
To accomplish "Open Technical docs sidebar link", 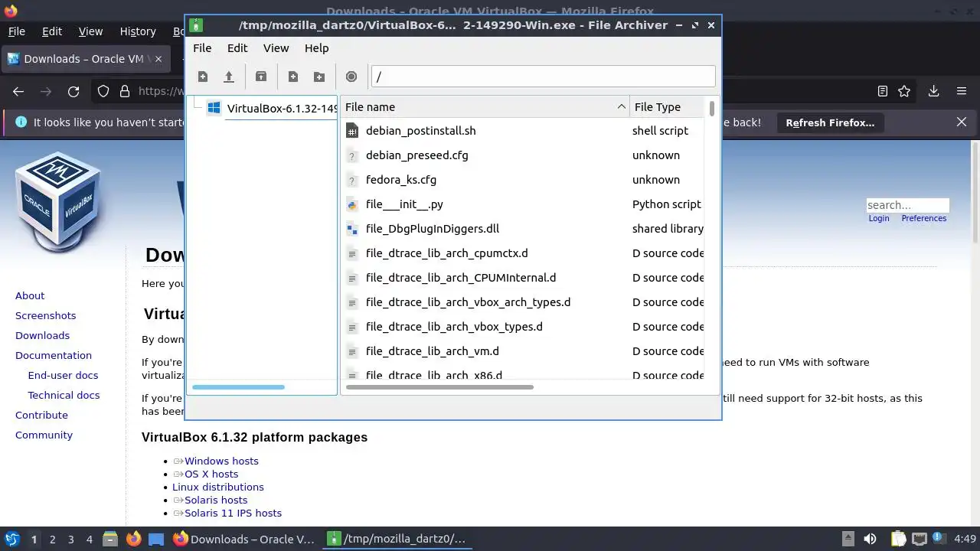I will point(64,395).
